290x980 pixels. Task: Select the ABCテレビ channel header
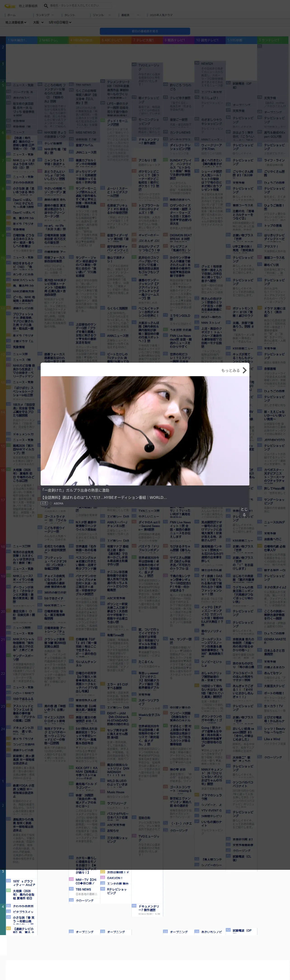(116, 40)
